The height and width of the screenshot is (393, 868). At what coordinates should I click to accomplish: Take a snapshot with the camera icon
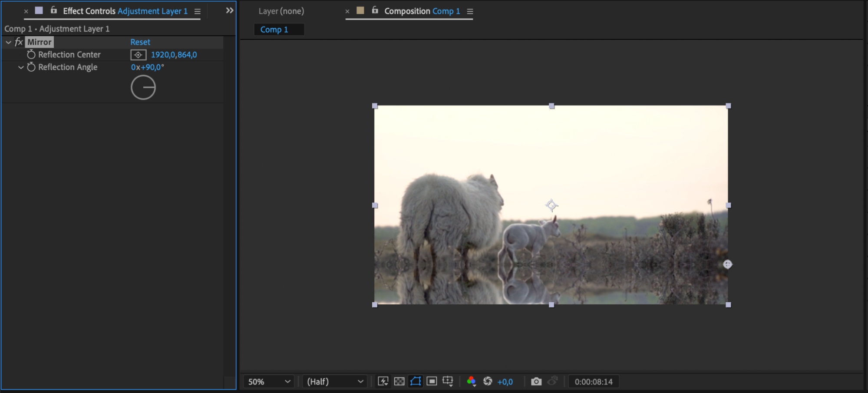[536, 381]
